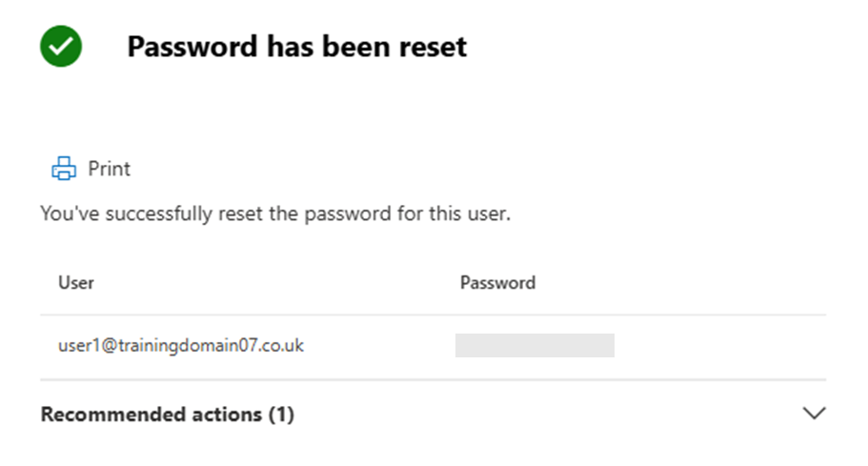Open the Recommended actions (1) heading
The image size is (868, 466).
click(167, 414)
